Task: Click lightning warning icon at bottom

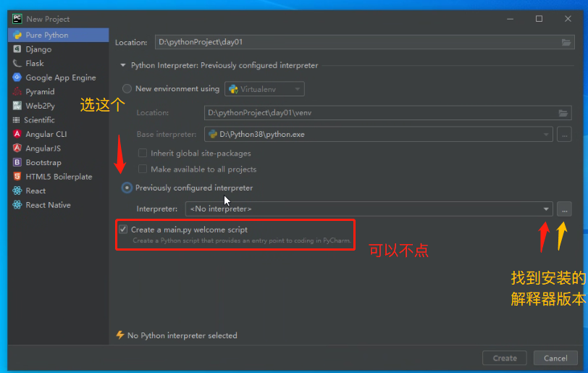Action: (120, 335)
